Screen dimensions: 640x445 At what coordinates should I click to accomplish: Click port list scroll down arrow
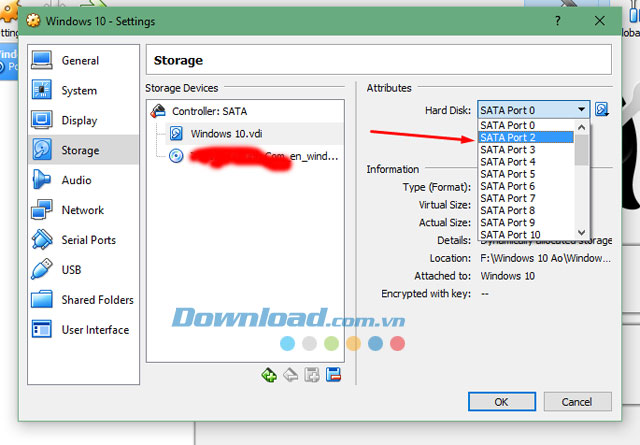pos(582,232)
